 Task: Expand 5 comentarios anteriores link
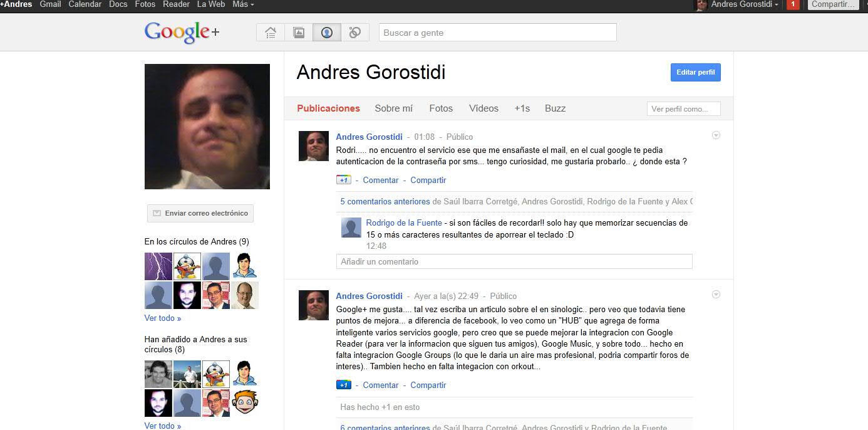[385, 202]
